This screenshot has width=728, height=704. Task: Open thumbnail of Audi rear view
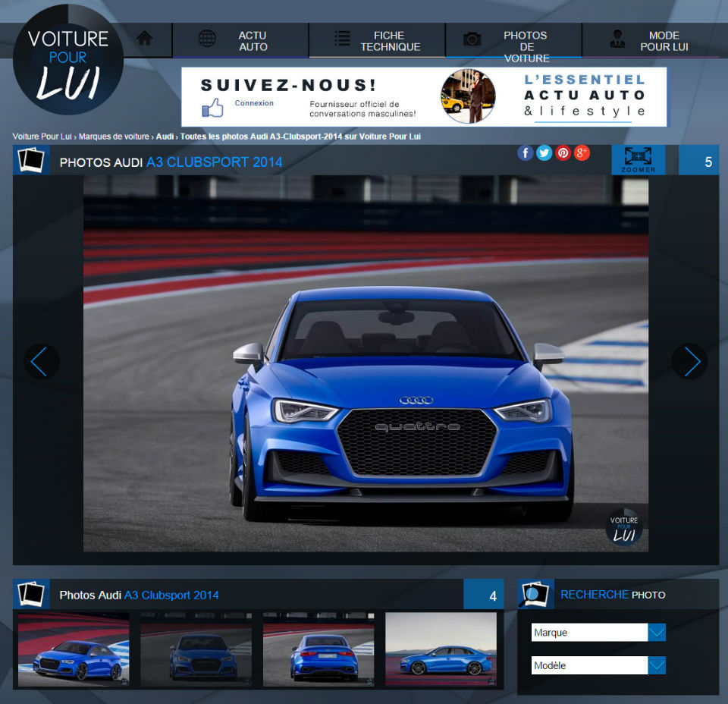[318, 649]
